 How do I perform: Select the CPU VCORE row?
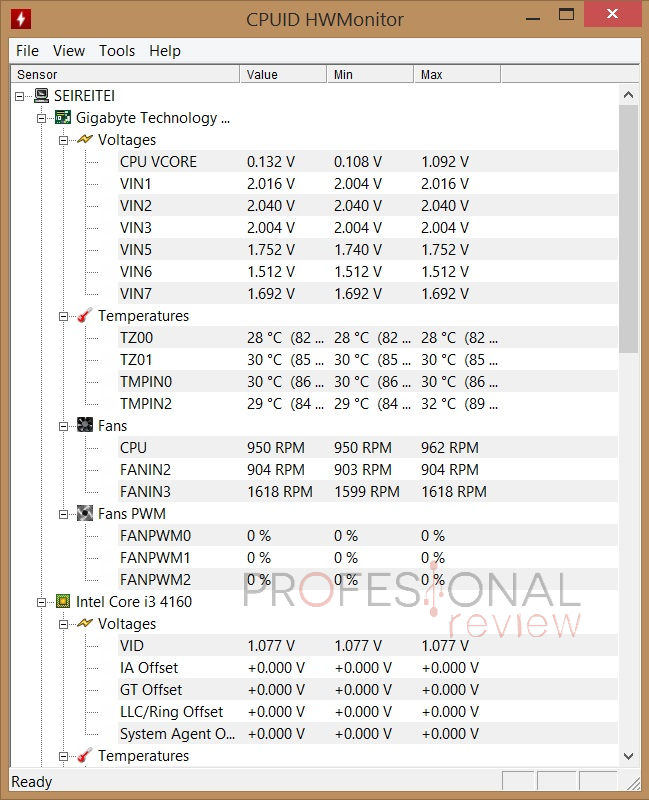pos(367,161)
